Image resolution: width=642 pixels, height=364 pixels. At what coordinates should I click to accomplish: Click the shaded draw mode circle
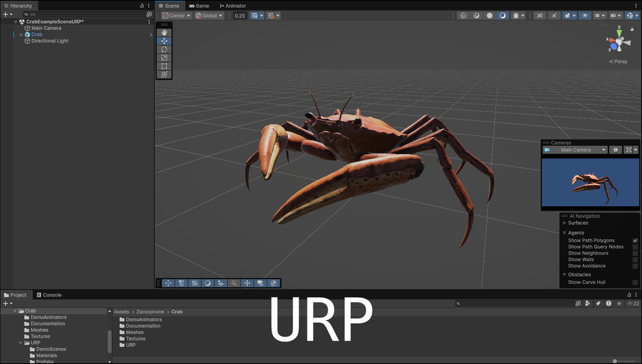coord(490,16)
